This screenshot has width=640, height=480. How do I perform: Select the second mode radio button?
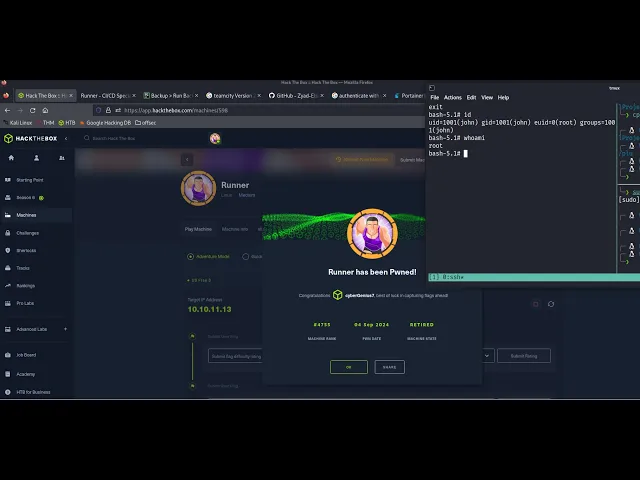[245, 256]
